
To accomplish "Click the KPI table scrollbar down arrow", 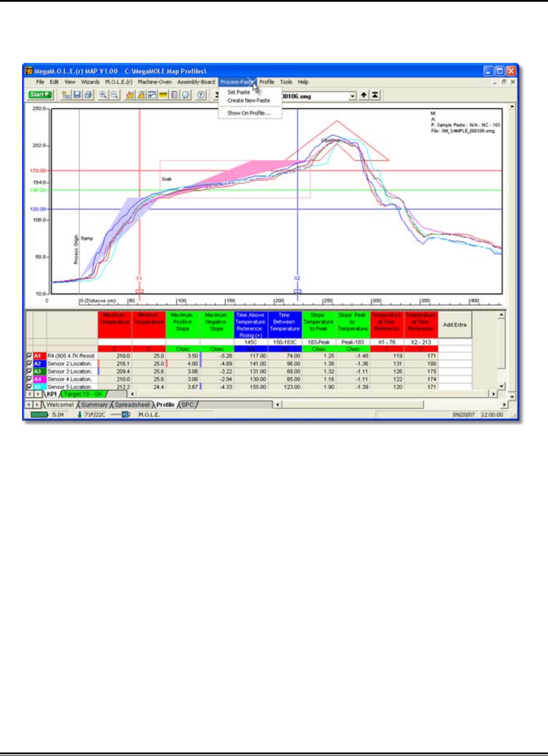I will pos(501,386).
